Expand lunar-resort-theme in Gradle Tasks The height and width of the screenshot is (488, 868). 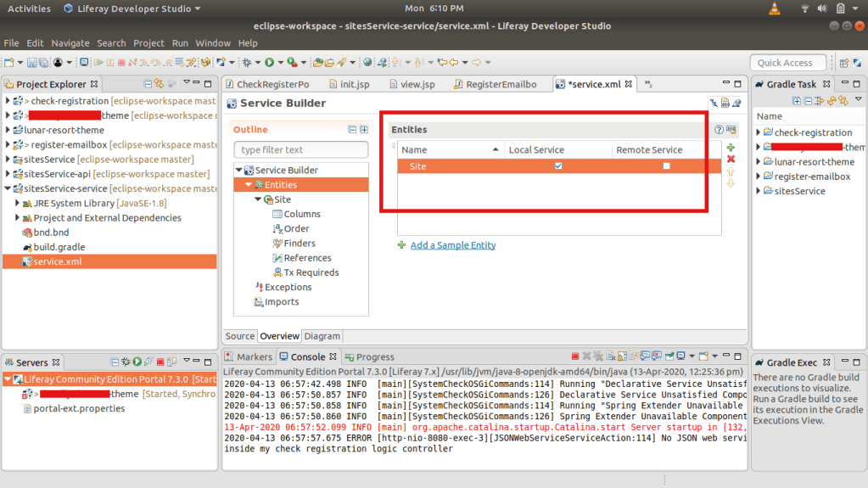coord(759,162)
